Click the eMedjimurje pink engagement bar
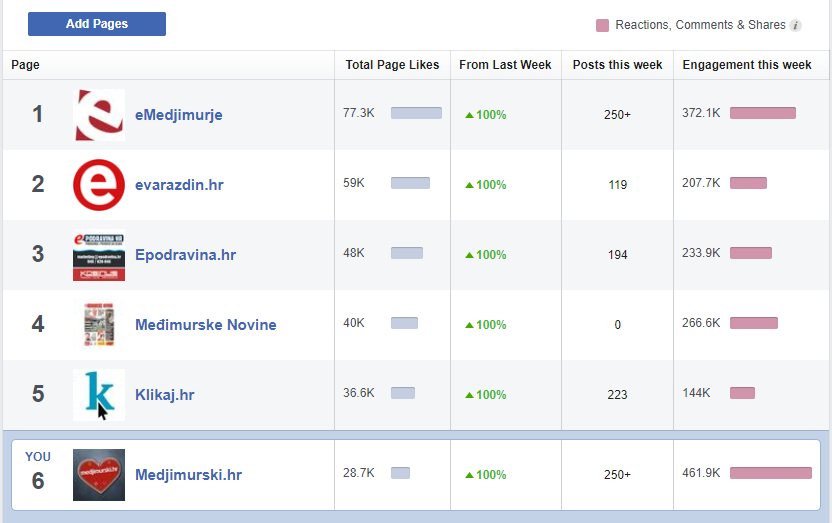Screen dimensions: 832x523 762,113
